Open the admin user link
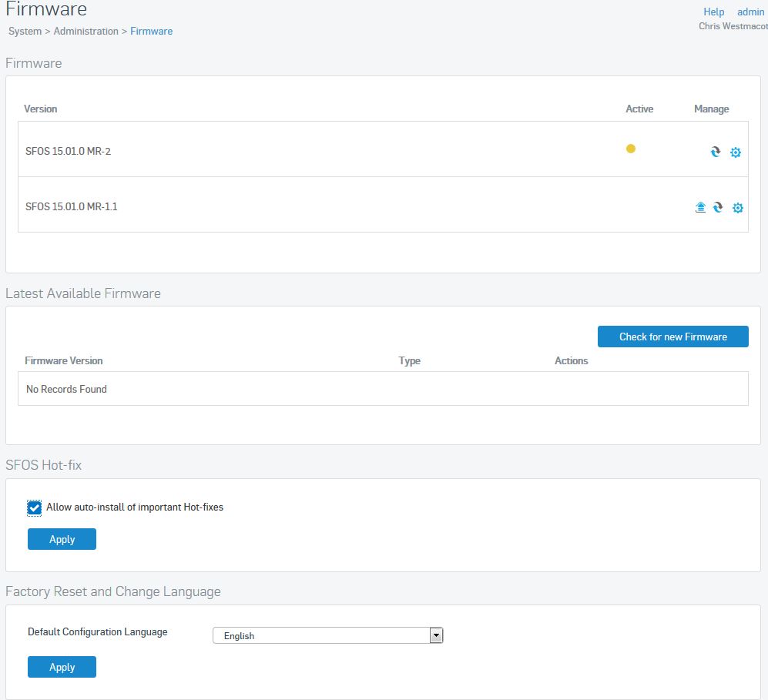The width and height of the screenshot is (768, 700). click(750, 12)
